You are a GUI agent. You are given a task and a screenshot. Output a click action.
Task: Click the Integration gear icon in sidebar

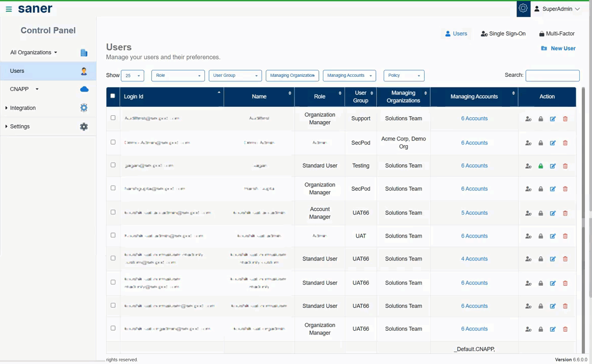pos(84,108)
